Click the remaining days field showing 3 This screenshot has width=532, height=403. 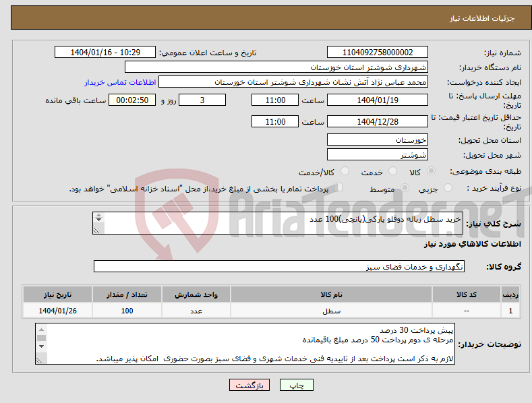(202, 100)
